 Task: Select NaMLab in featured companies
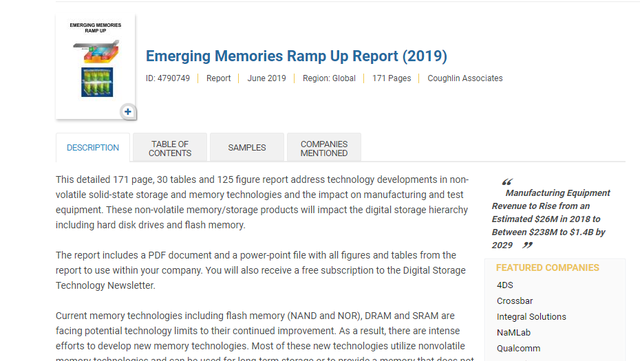tap(513, 332)
